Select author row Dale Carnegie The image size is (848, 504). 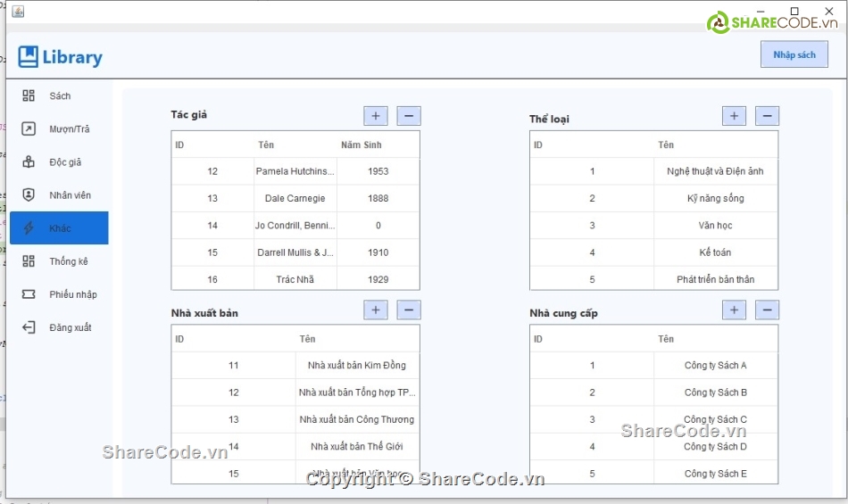[295, 198]
